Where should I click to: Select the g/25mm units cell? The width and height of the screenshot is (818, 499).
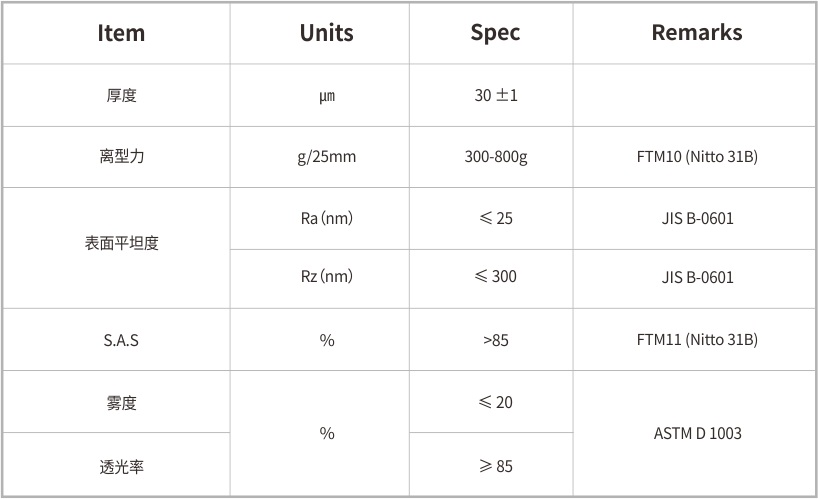point(326,157)
